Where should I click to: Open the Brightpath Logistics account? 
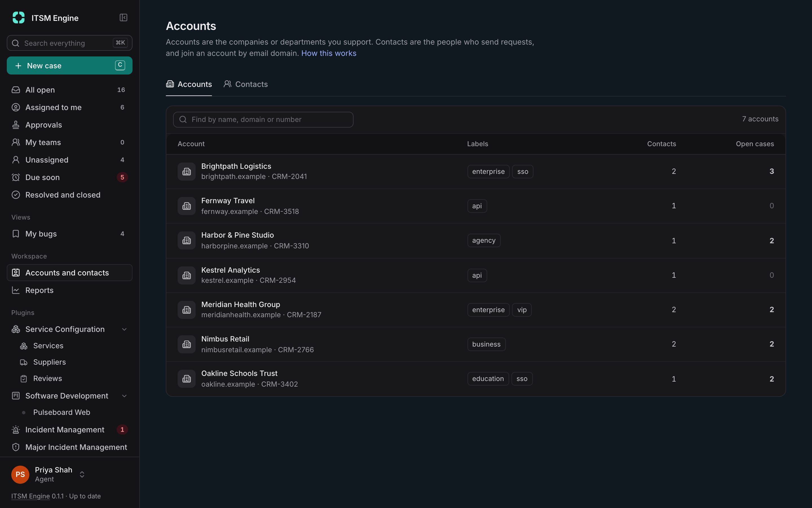pyautogui.click(x=476, y=171)
